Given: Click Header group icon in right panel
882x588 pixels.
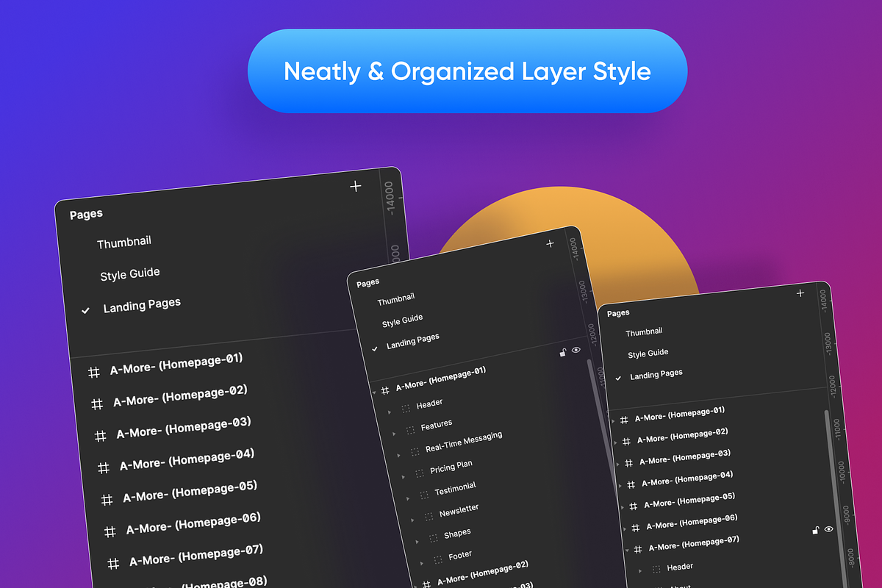Looking at the screenshot, I should tap(655, 570).
